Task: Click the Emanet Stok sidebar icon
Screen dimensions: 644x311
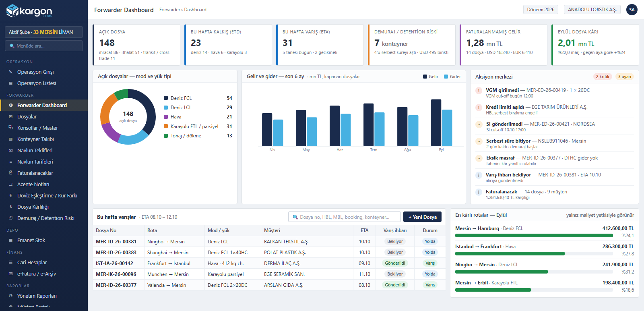Action: pos(11,241)
